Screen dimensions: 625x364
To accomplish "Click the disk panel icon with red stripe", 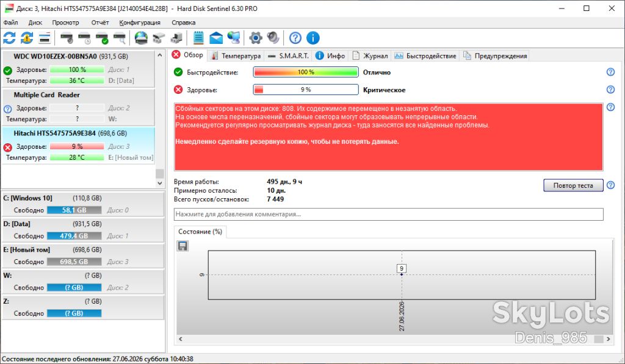I will (45, 38).
